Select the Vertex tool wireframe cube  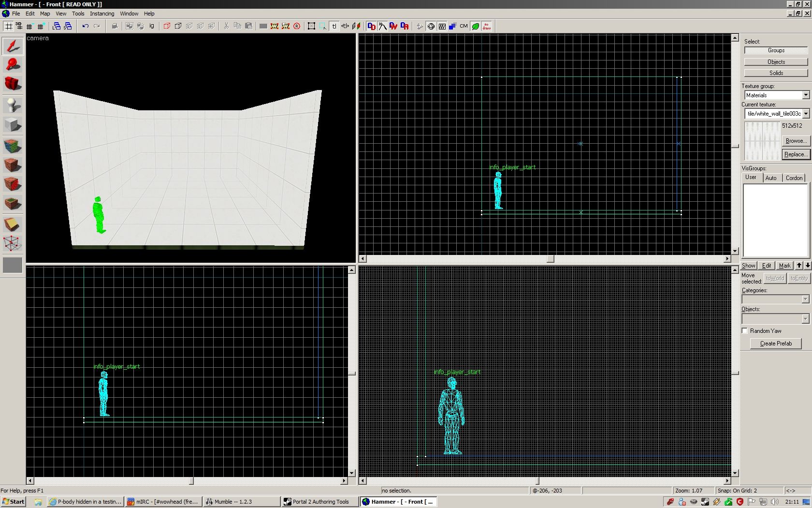point(13,243)
